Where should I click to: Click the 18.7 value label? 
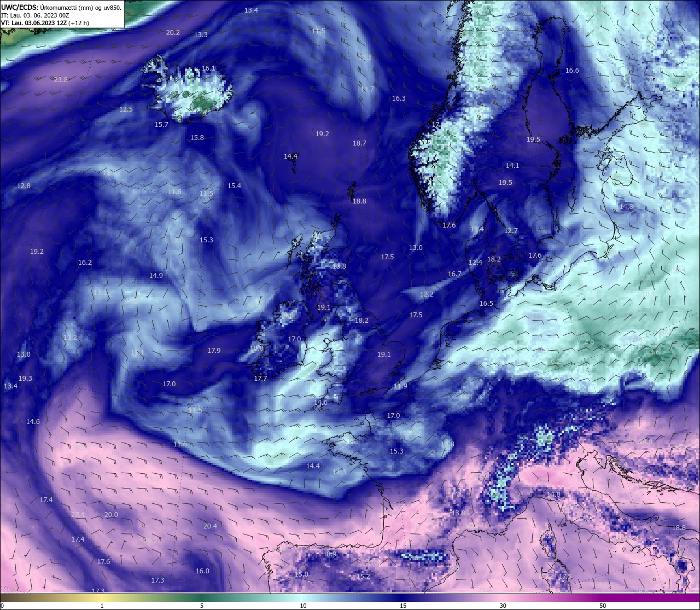359,143
